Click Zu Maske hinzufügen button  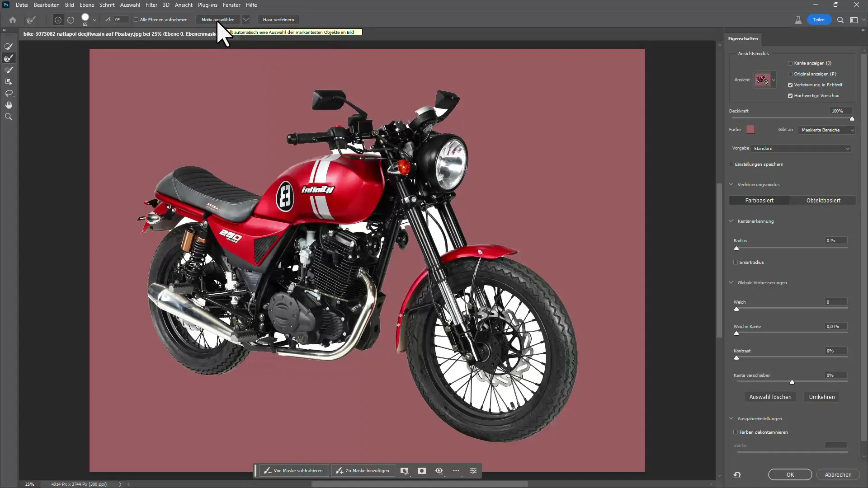363,471
